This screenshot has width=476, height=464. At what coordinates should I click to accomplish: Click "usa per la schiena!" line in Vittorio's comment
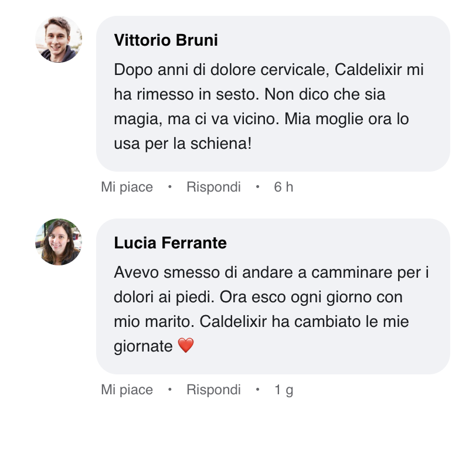[x=182, y=144]
